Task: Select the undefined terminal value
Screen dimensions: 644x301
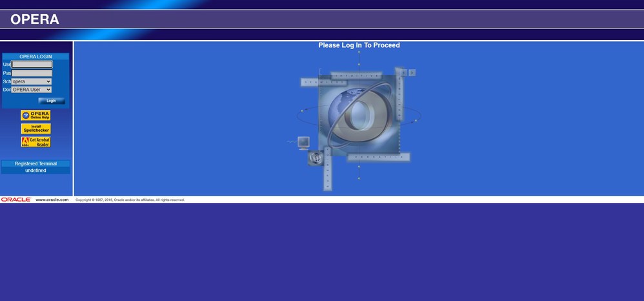Action: click(35, 171)
